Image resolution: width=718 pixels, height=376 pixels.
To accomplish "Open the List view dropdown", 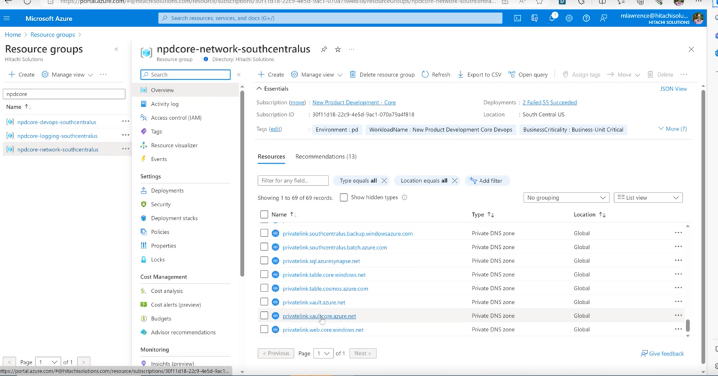I will [x=648, y=198].
